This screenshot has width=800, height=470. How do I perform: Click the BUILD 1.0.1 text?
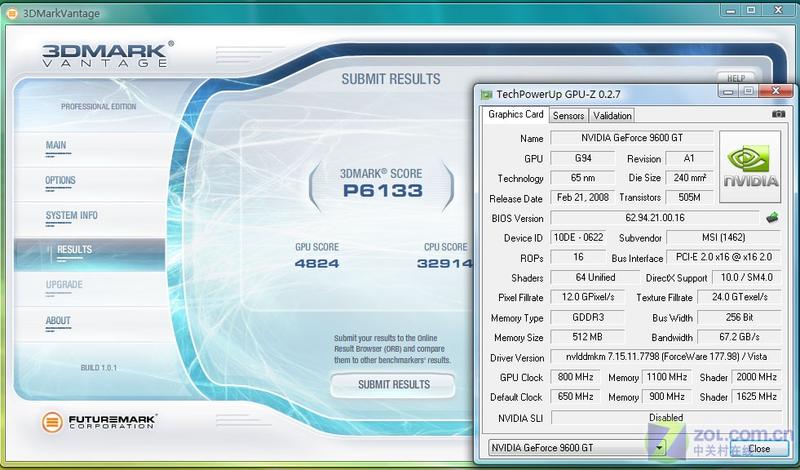click(98, 367)
